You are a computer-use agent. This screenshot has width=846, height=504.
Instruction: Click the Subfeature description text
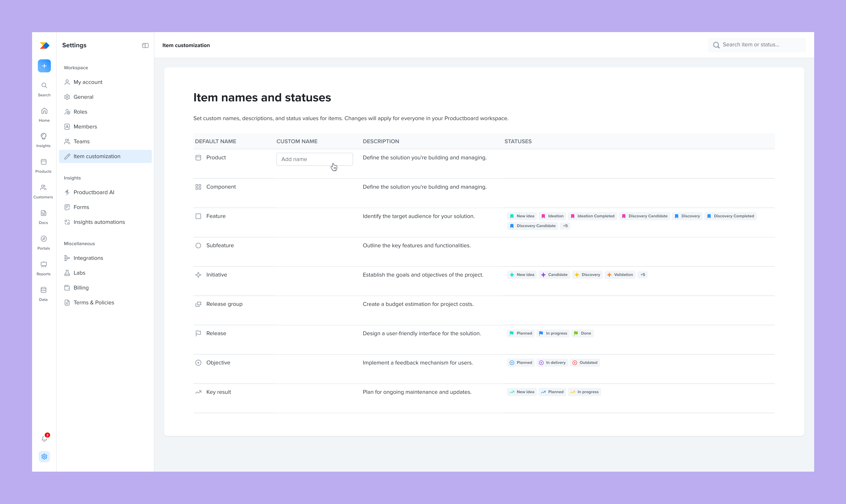point(417,245)
